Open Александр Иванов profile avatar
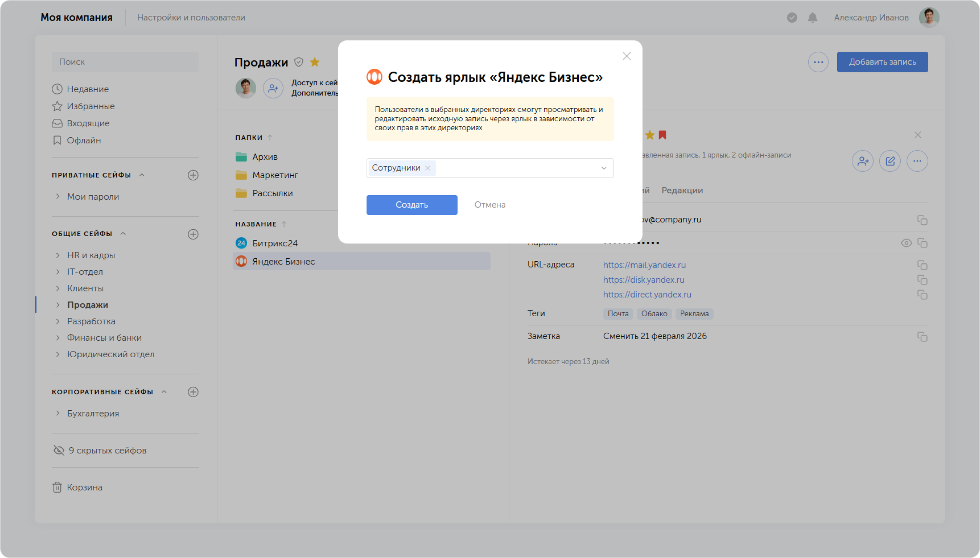The image size is (980, 558). click(x=928, y=18)
